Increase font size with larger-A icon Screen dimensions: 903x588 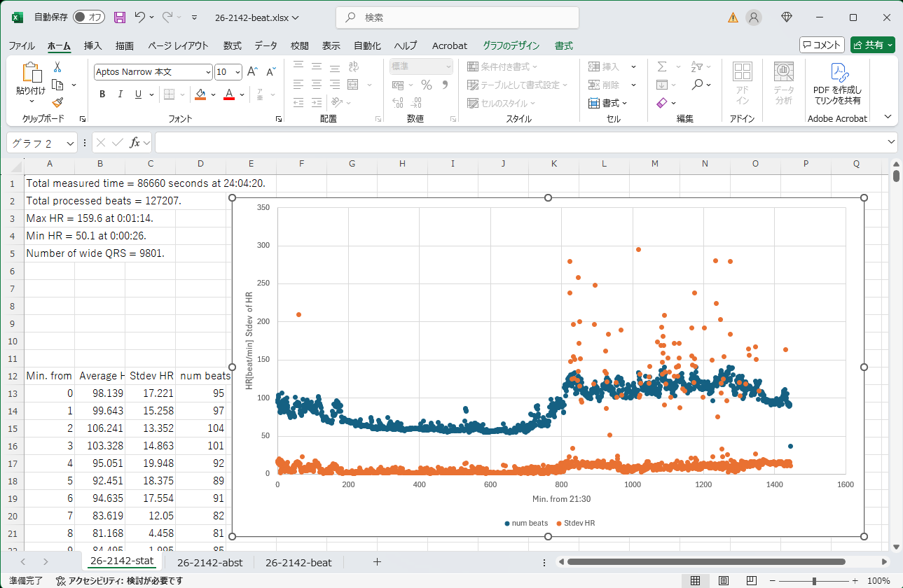253,72
